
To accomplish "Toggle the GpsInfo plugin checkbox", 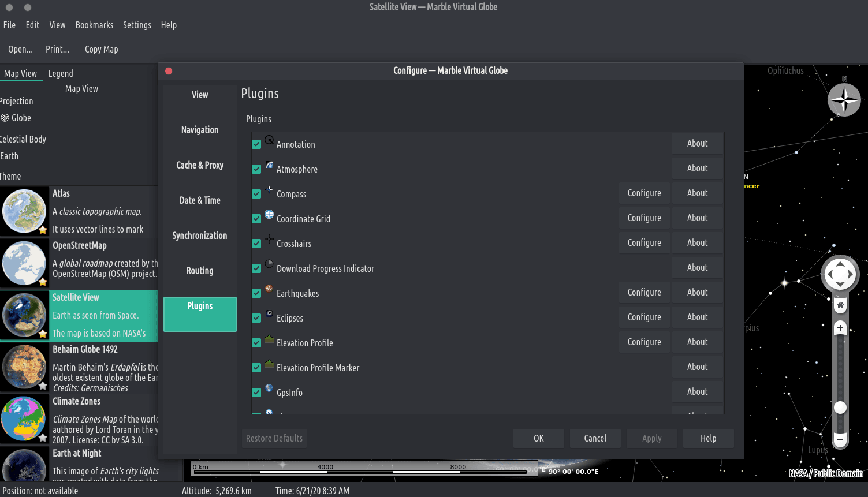I will 256,393.
